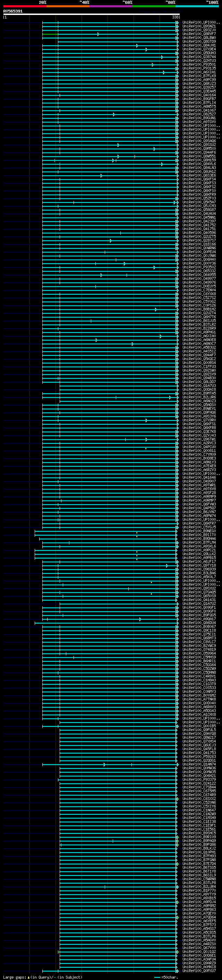Select the UniRef100_P93135 label
Screen dimensions: 222x980
click(199, 68)
